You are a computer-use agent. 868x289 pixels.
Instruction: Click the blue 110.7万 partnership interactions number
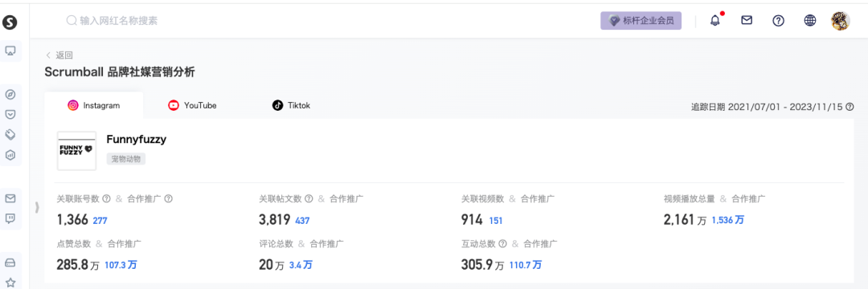click(x=526, y=265)
